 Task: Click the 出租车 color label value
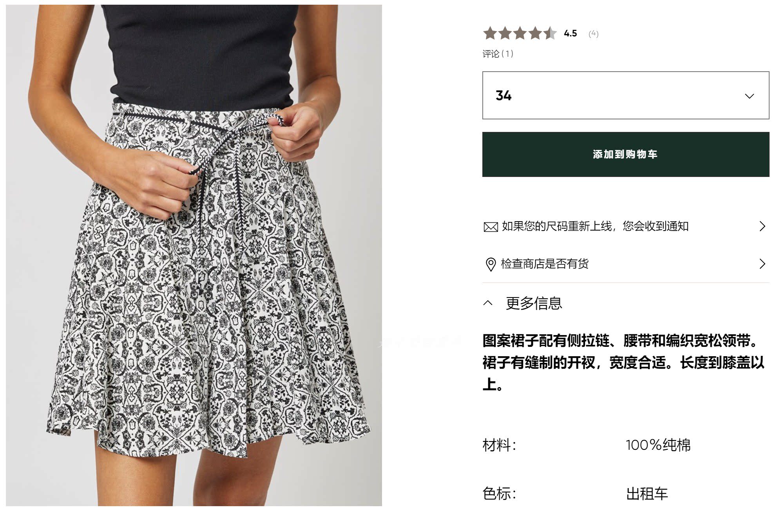click(647, 494)
